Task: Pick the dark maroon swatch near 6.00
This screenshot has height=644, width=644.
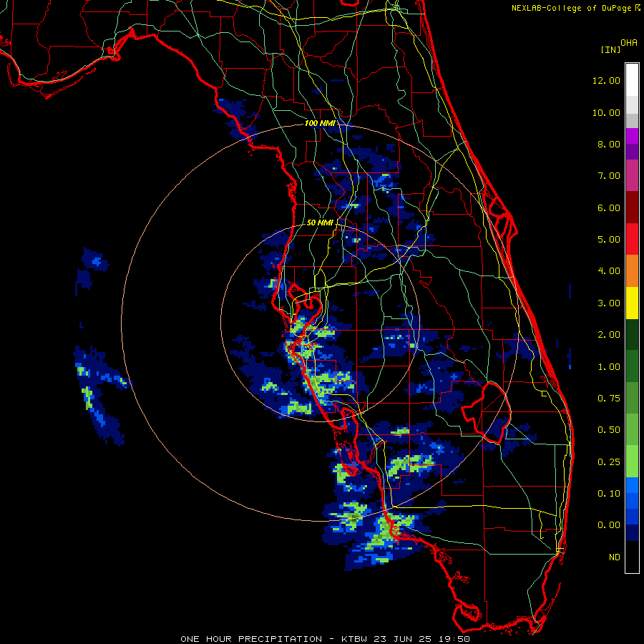Action: point(632,208)
